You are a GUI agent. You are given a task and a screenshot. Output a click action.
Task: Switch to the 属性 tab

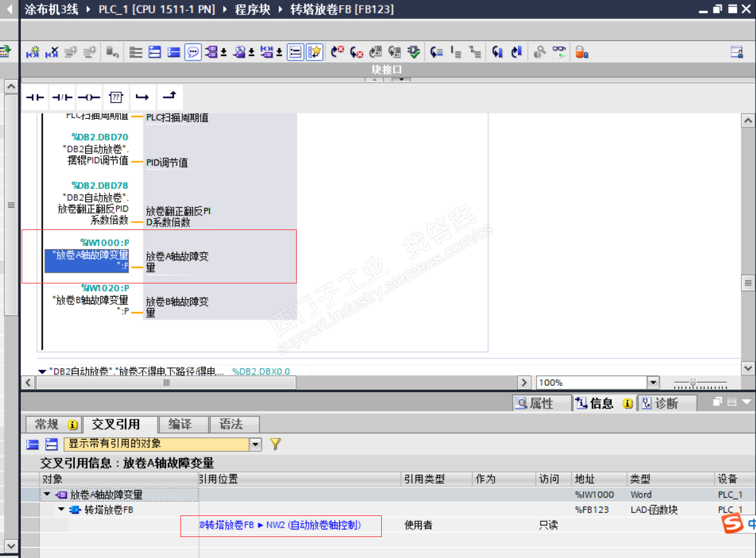coord(541,403)
